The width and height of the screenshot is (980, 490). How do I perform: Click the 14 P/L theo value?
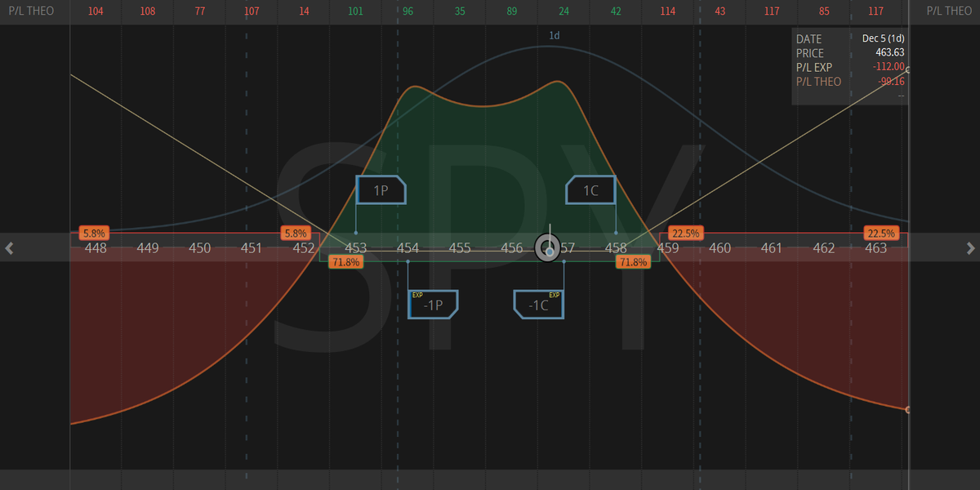click(x=304, y=12)
